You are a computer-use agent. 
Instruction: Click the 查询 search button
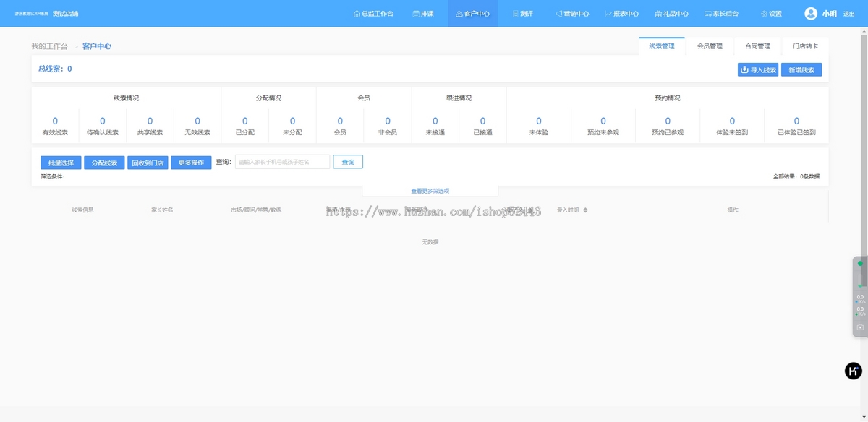[x=348, y=163]
